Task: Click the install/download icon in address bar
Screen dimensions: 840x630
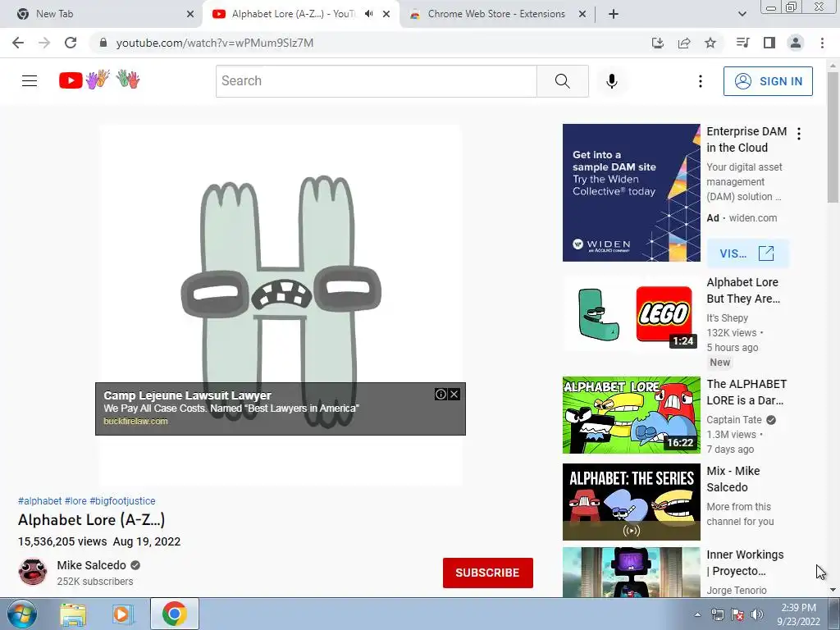Action: pyautogui.click(x=658, y=43)
